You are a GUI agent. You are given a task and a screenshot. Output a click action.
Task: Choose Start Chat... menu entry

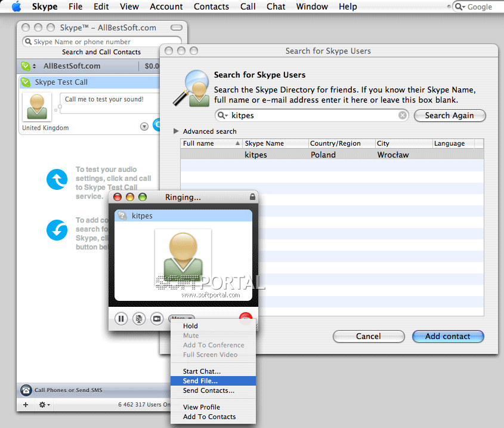coord(213,371)
